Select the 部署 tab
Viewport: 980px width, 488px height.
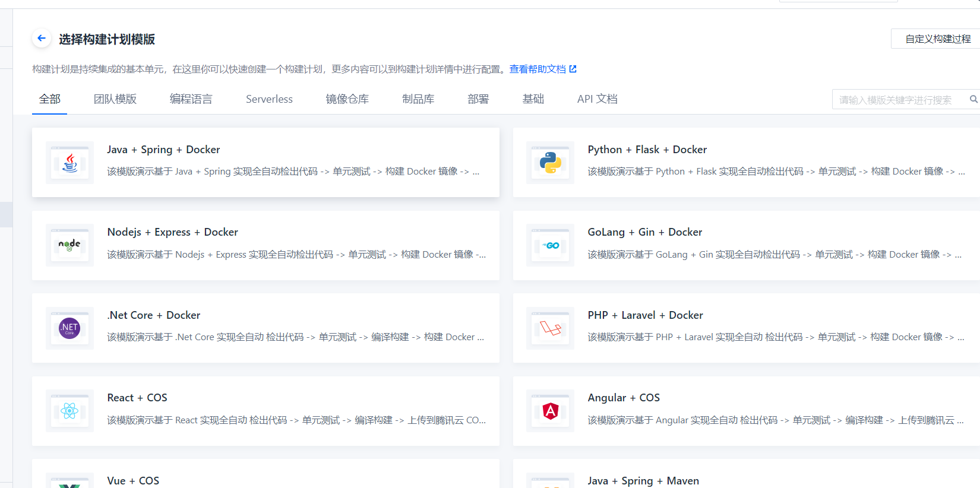478,99
